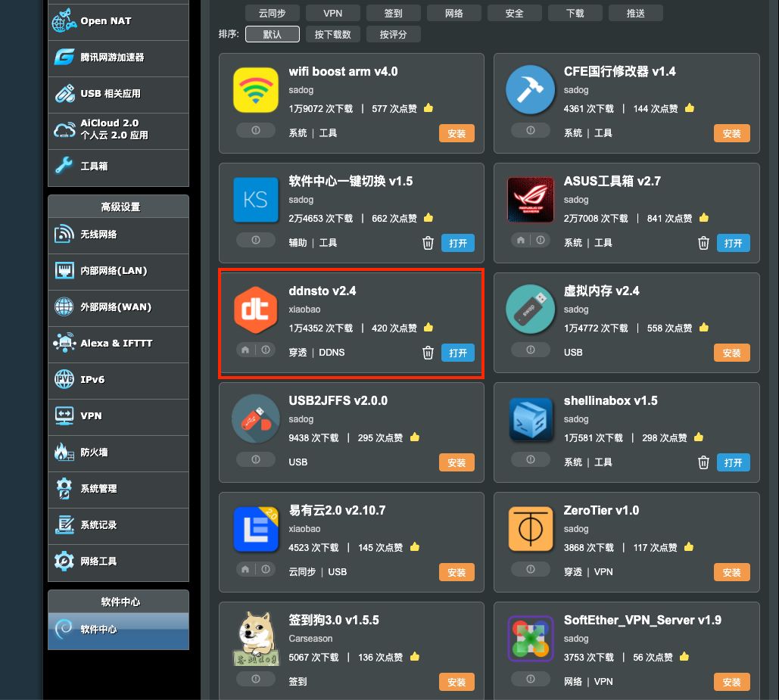Show info for wifi boost arm
The image size is (779, 700).
click(x=256, y=130)
